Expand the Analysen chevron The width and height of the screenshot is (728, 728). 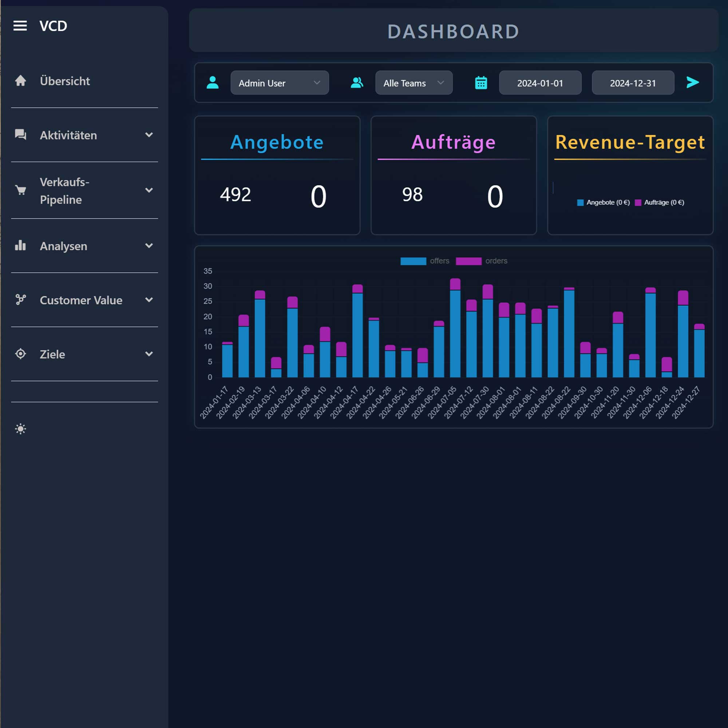pos(149,245)
